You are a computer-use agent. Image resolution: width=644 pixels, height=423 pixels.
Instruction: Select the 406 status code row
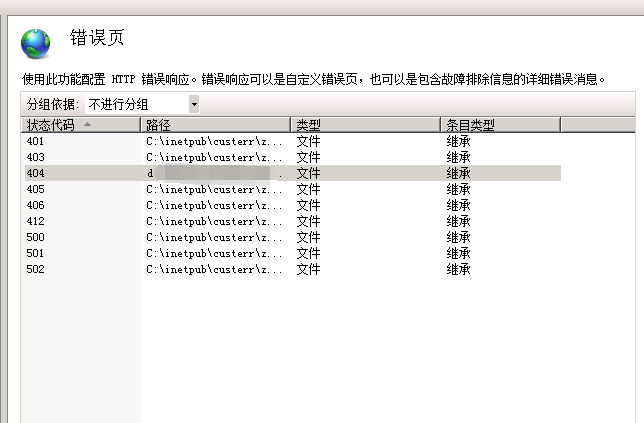(x=35, y=205)
